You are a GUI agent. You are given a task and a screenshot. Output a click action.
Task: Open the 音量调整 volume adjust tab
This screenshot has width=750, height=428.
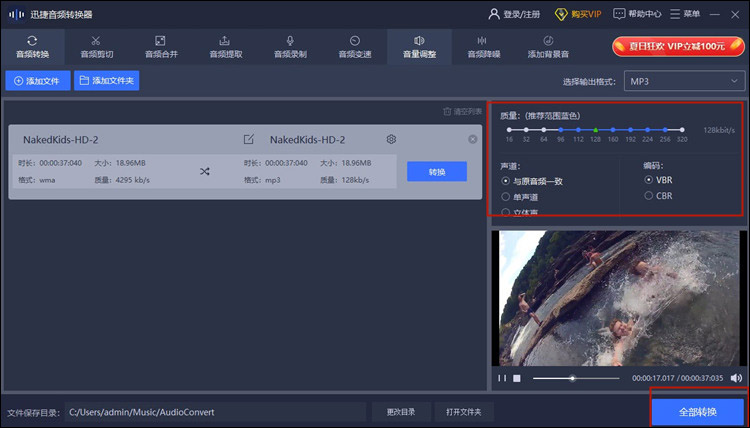tap(419, 47)
